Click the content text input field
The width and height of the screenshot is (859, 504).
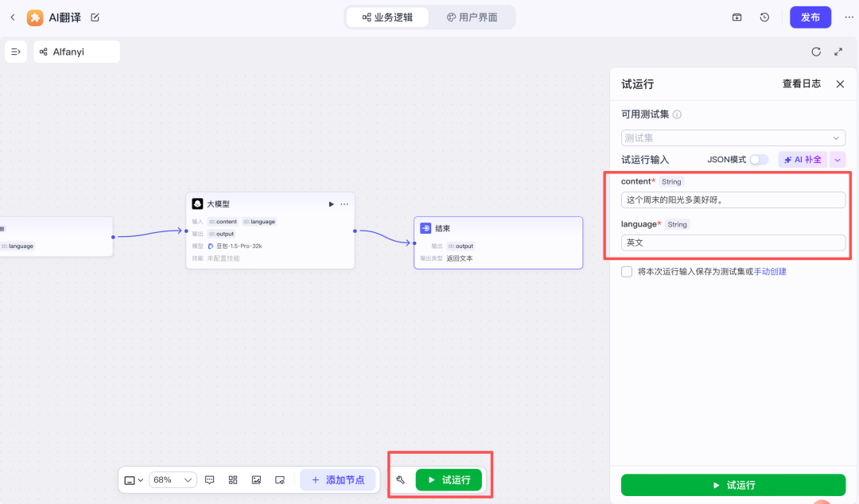point(733,200)
